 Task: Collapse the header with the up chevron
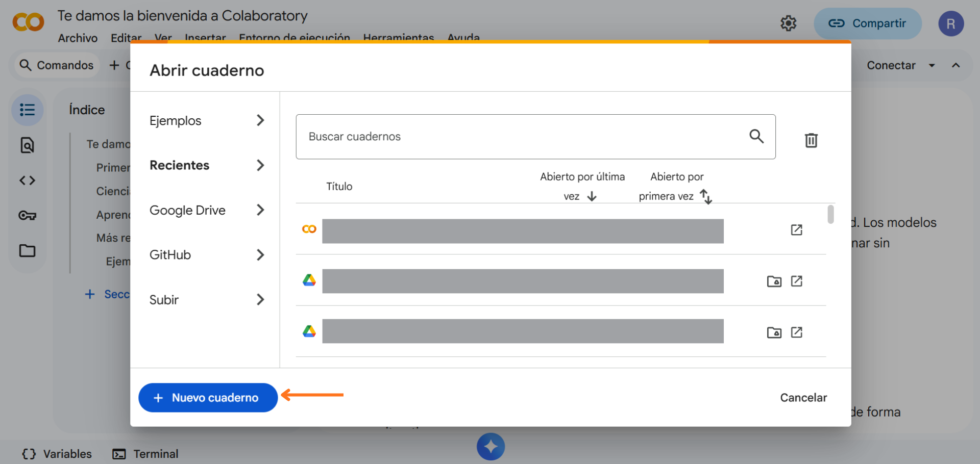pyautogui.click(x=955, y=65)
